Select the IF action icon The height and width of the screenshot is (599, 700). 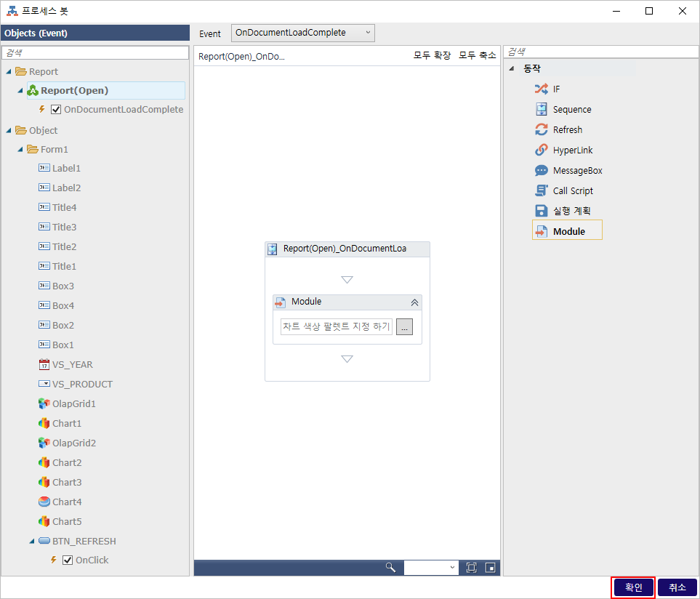541,89
